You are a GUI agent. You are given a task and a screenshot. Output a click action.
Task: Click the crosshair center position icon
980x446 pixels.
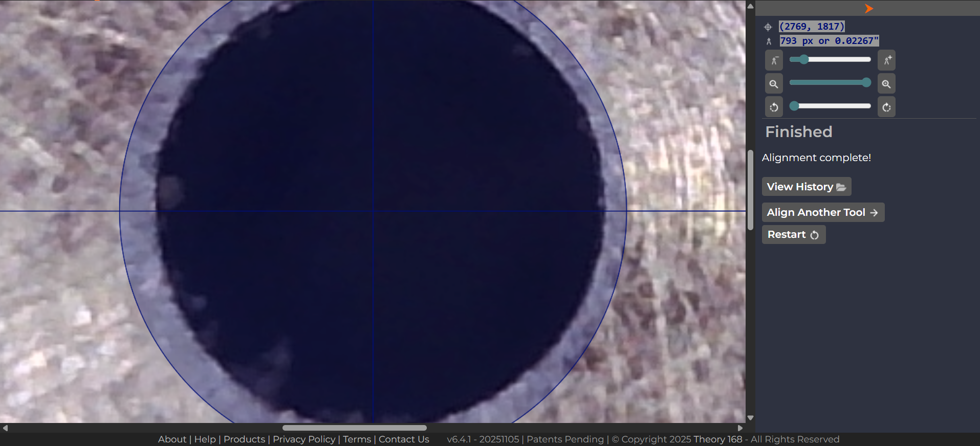click(768, 27)
